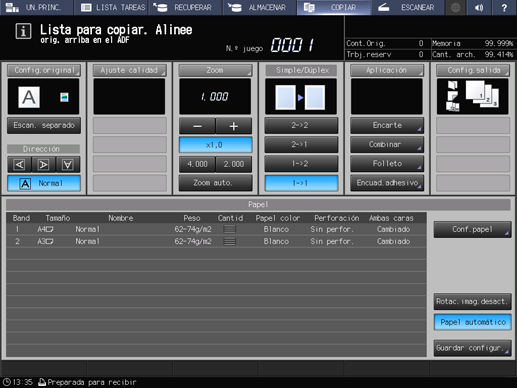Click the speaker volume icon
This screenshot has height=388, width=517.
[x=479, y=7]
